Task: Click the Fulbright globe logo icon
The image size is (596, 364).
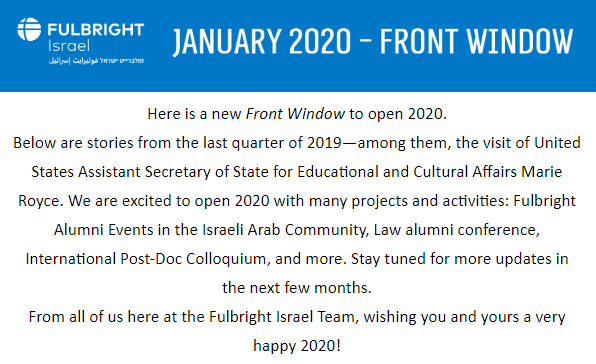Action: click(x=29, y=29)
